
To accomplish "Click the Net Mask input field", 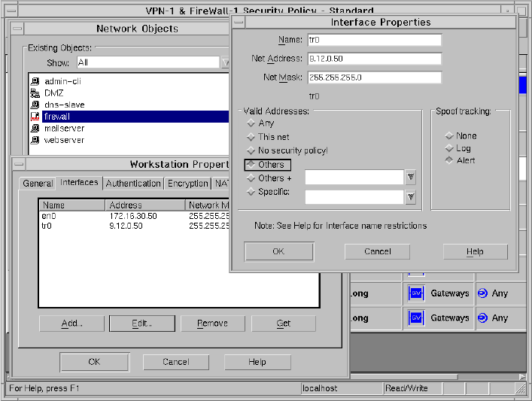I will click(375, 77).
